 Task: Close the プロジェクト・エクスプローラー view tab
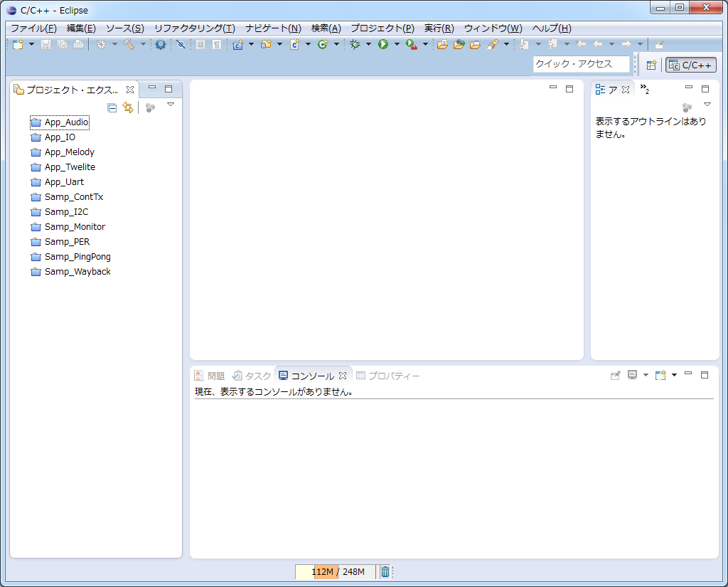pos(130,90)
